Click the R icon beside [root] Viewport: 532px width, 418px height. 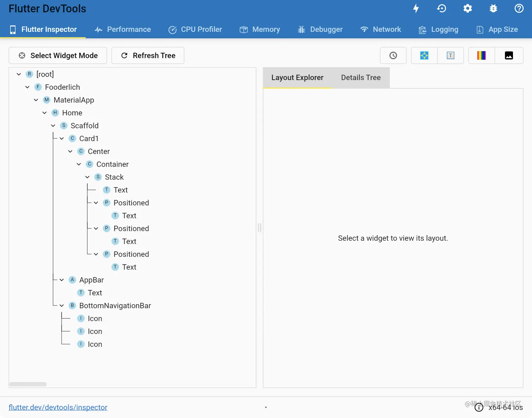click(30, 74)
